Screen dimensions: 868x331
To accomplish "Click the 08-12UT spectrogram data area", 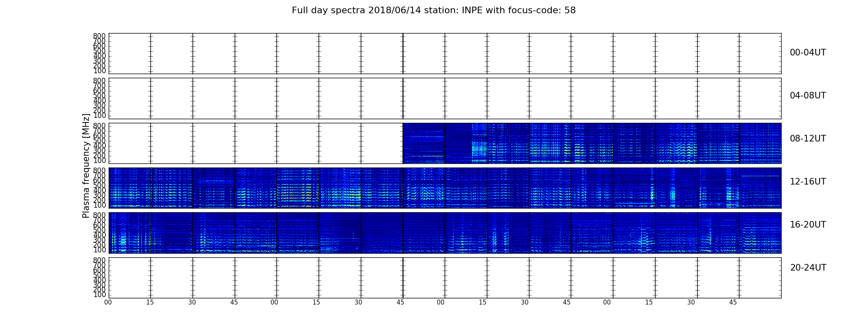I will [592, 143].
